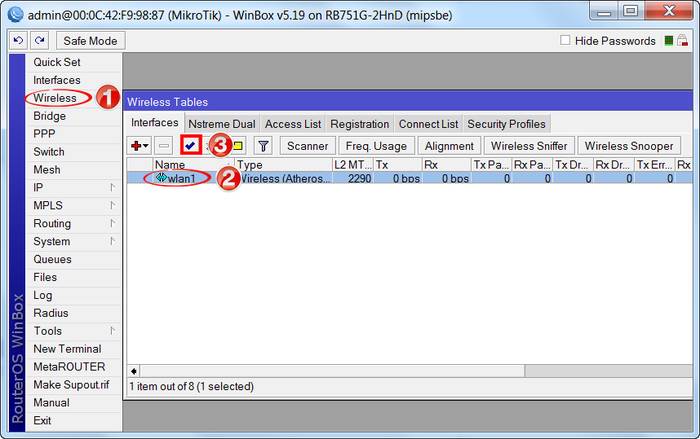This screenshot has height=439, width=700.
Task: Toggle Safe Mode on
Action: pos(90,41)
